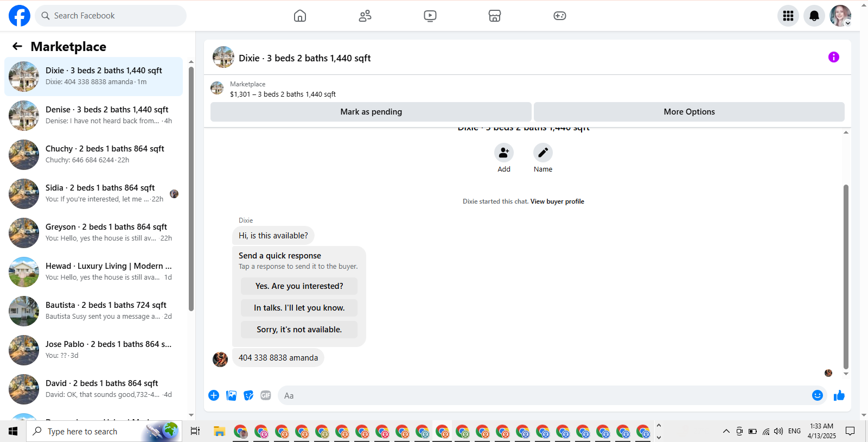868x442 pixels.
Task: Click the '404 338 8838 amanda' message
Action: click(278, 358)
